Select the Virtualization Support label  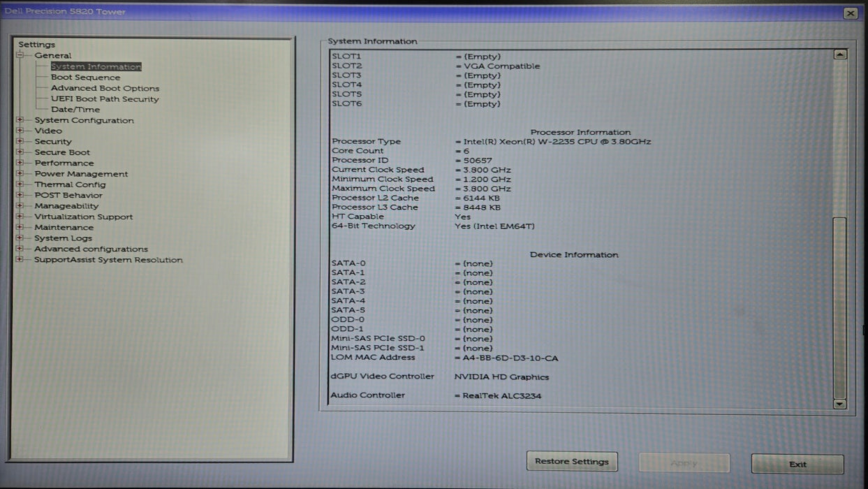tap(84, 217)
